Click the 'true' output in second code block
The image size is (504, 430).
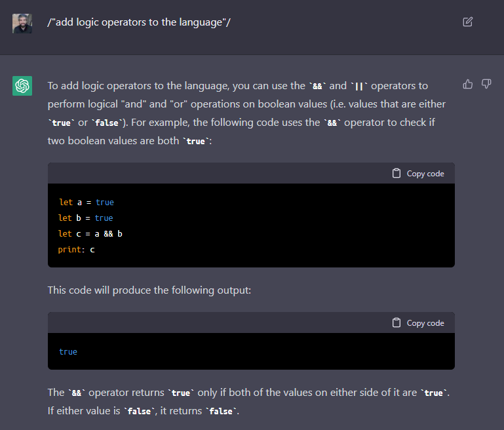point(68,351)
